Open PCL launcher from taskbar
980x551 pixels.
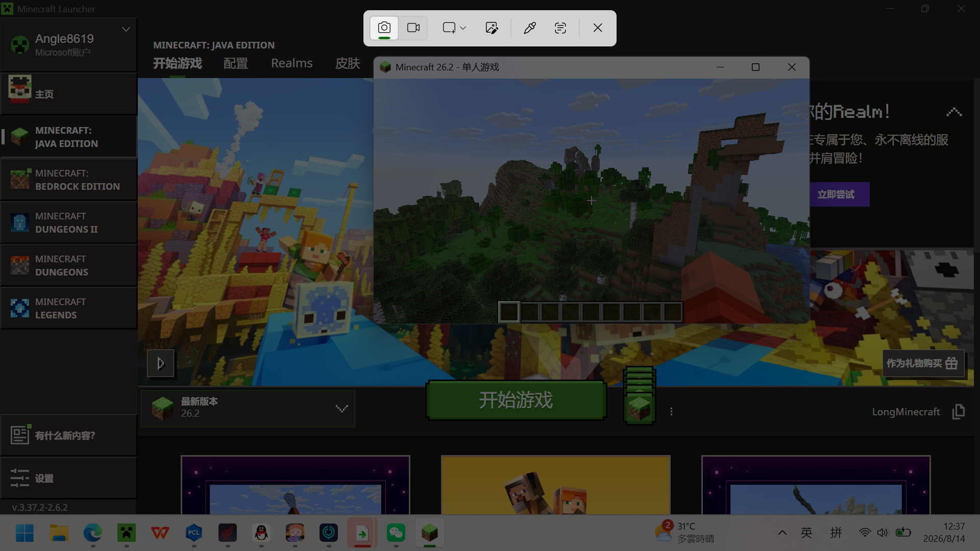pyautogui.click(x=194, y=533)
